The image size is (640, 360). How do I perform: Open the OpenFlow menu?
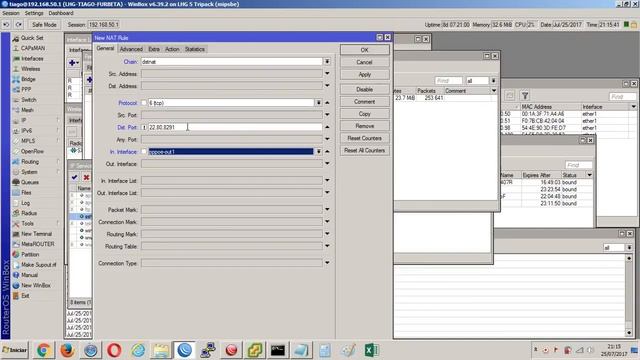tap(32, 151)
